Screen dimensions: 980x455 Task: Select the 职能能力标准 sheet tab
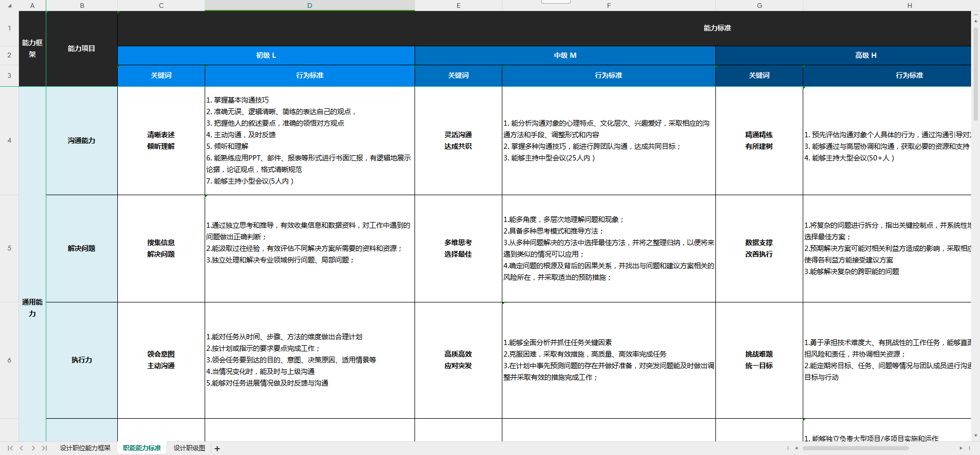(x=142, y=448)
